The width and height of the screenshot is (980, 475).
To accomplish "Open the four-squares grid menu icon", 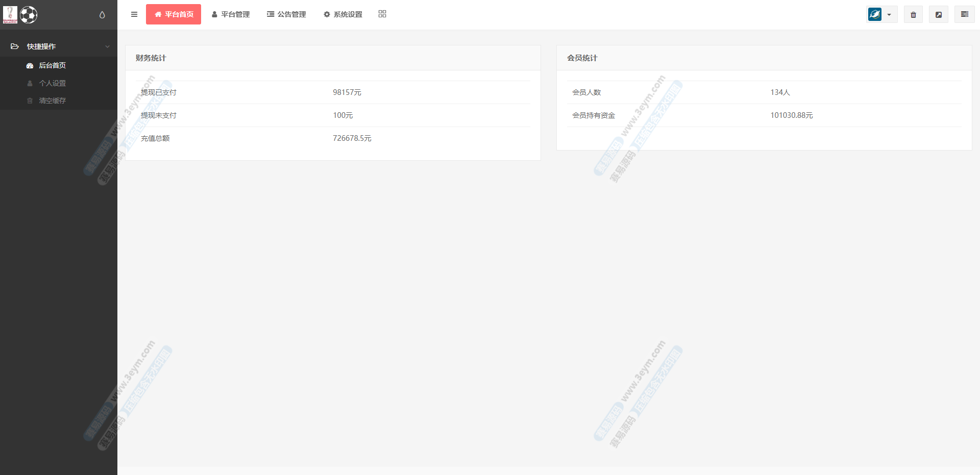I will coord(382,14).
